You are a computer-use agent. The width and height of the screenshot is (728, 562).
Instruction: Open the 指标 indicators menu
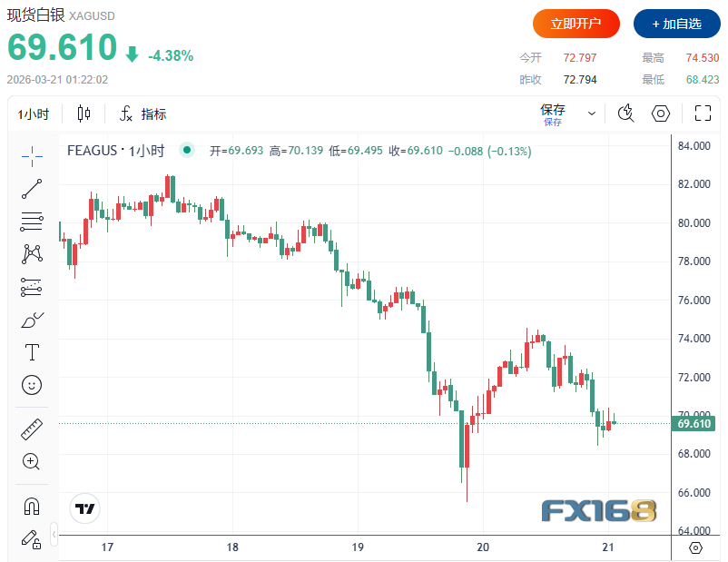(143, 113)
